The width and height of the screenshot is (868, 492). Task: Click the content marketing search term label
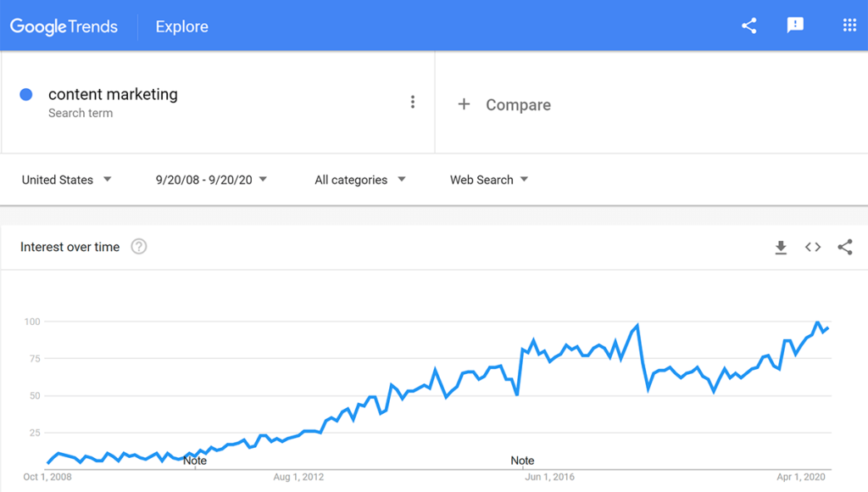pos(113,94)
